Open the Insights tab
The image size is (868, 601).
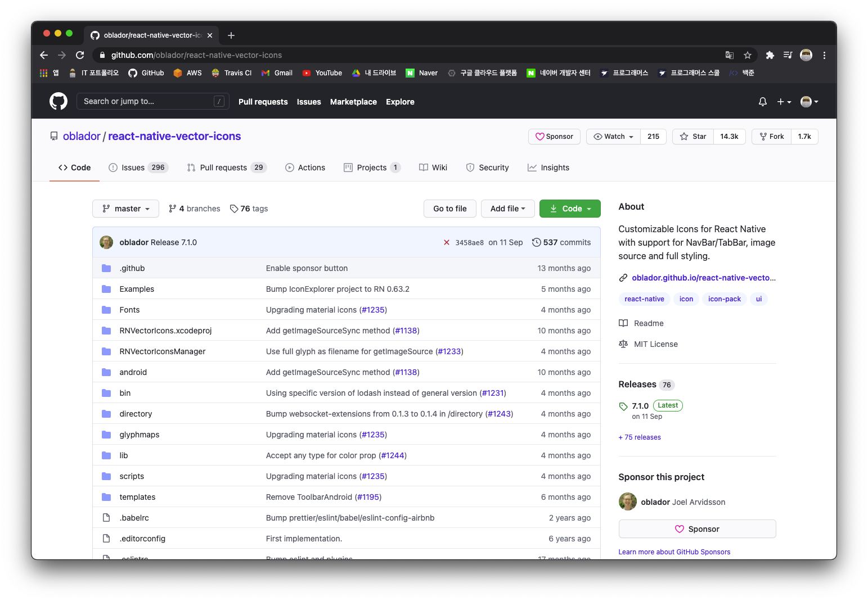548,168
